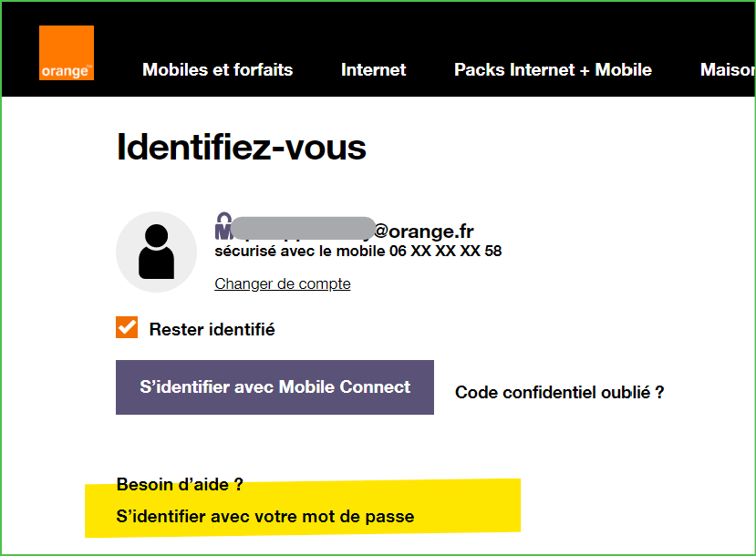Click the user avatar silhouette icon
Screen dimensions: 756x556
(x=156, y=252)
